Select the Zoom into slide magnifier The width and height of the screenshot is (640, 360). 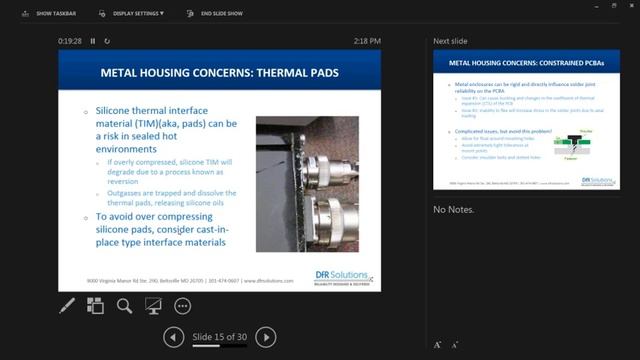pyautogui.click(x=124, y=306)
